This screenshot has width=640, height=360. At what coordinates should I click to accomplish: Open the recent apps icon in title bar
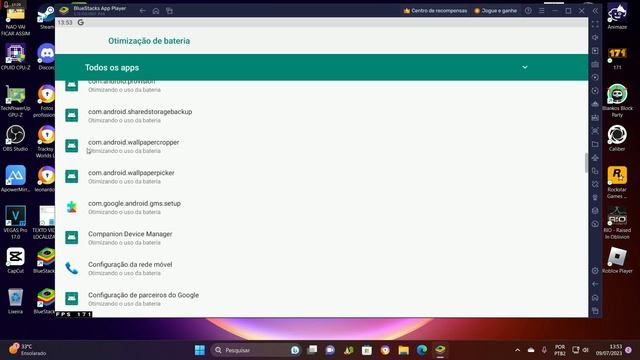[169, 11]
